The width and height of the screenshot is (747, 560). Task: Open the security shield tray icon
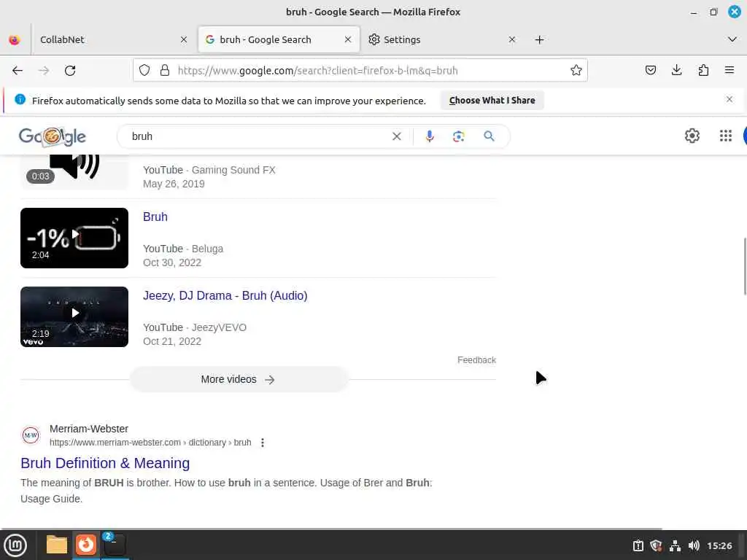point(656,545)
